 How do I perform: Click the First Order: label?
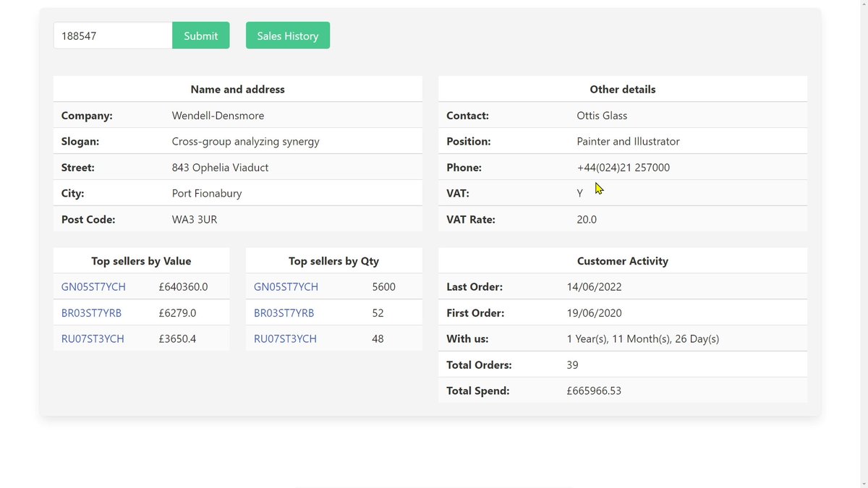coord(475,313)
